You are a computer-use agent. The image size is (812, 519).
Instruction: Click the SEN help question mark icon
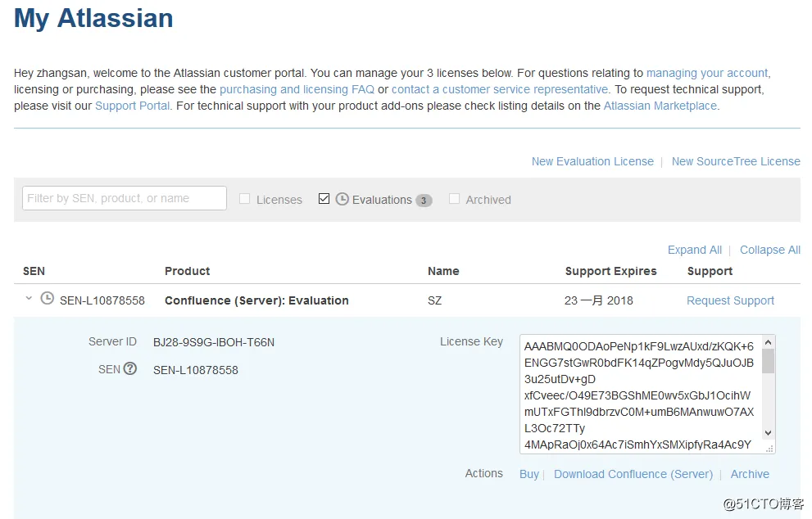130,368
